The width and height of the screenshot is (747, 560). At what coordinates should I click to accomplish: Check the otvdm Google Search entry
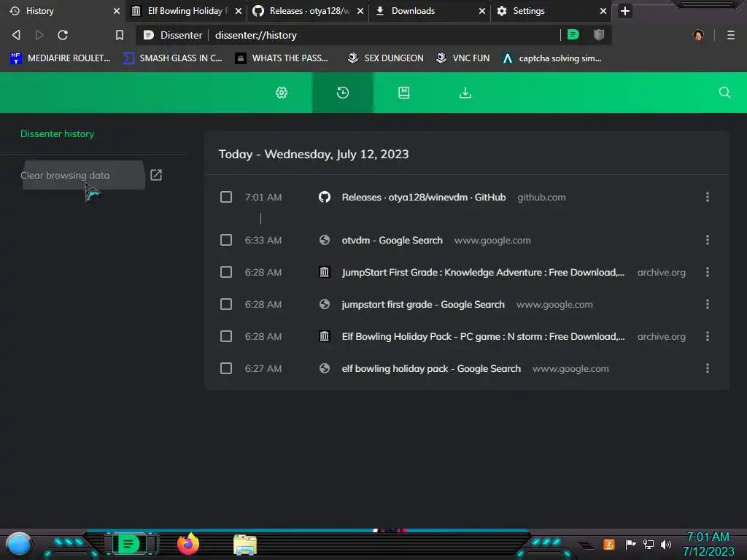(x=226, y=240)
